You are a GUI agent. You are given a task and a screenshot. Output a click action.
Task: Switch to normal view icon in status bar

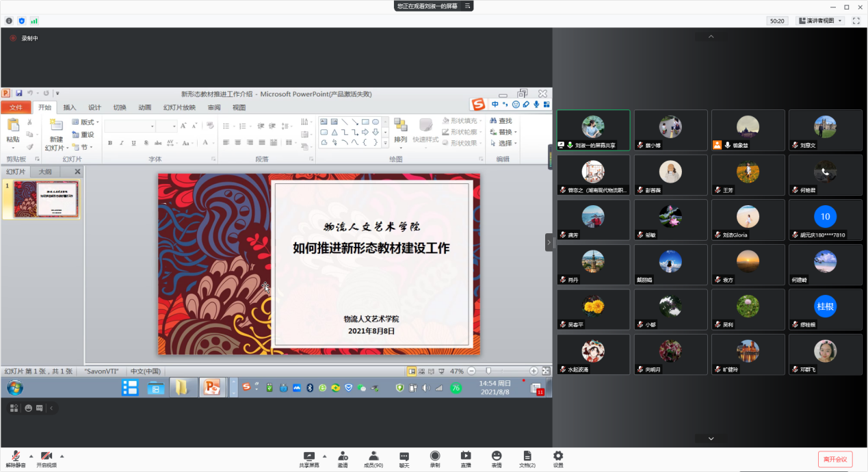412,371
